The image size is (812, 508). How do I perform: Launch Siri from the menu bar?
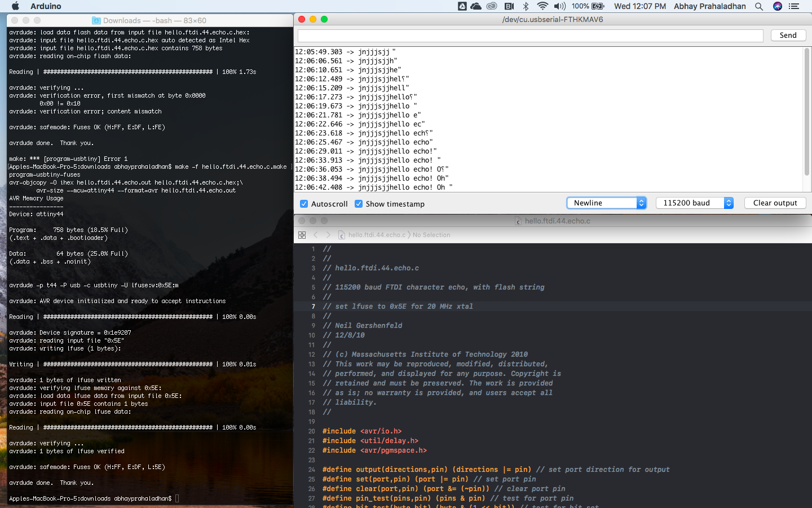pos(778,6)
